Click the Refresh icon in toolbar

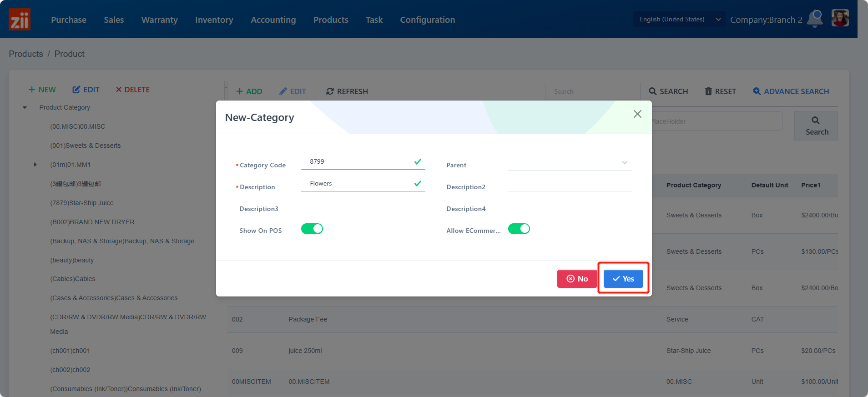coord(330,91)
